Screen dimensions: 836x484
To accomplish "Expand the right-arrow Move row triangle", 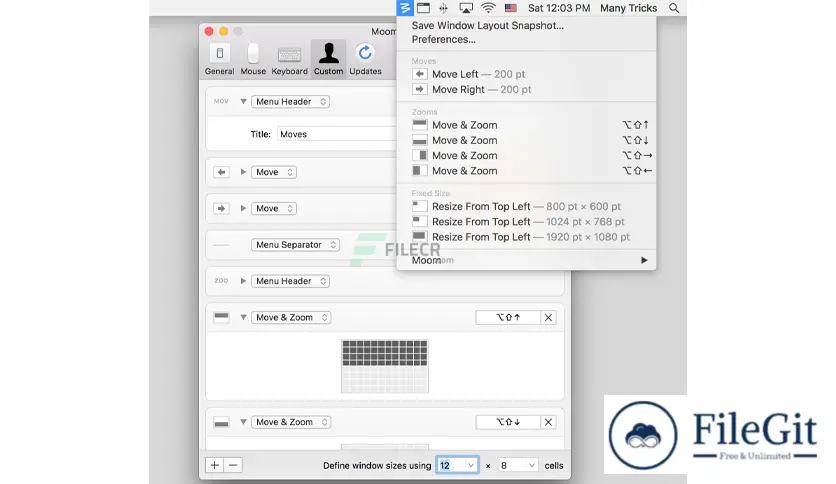I will [243, 208].
